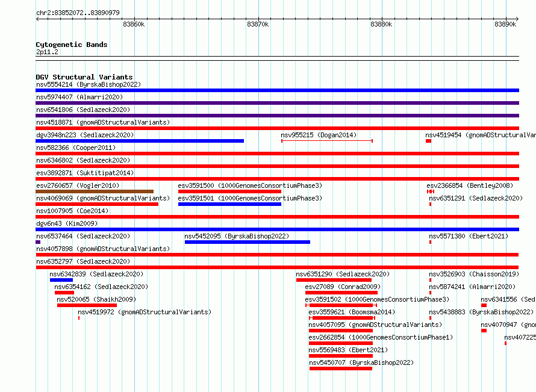
Task: Click the esv2760657 (Vogler2010) label
Action: coord(78,185)
